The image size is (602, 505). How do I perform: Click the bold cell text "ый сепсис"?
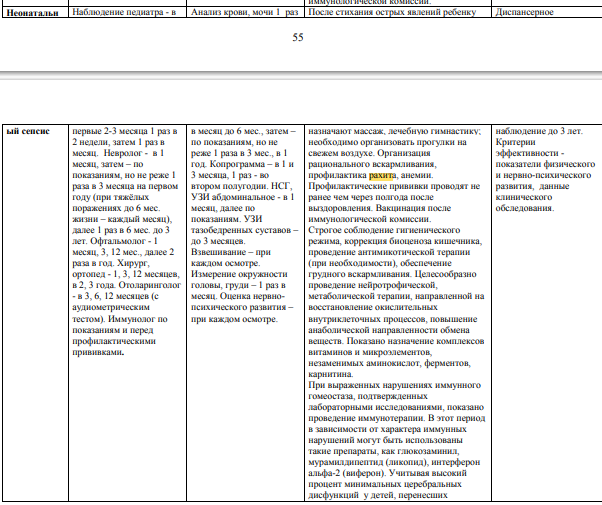click(x=28, y=131)
